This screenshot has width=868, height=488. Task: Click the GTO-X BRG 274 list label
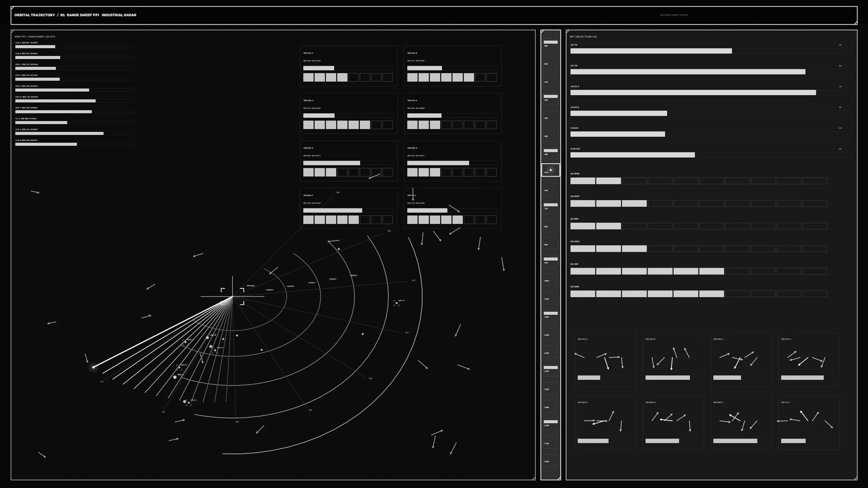click(x=27, y=75)
